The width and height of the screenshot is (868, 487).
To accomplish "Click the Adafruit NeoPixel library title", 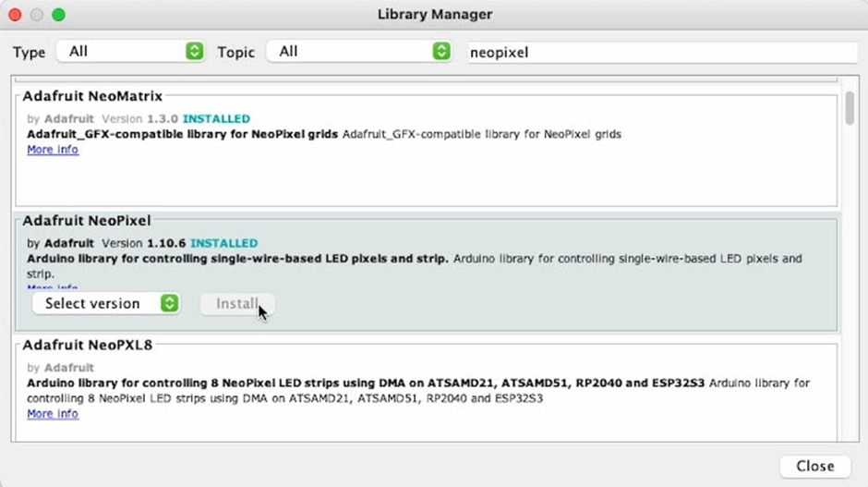I will coord(87,221).
